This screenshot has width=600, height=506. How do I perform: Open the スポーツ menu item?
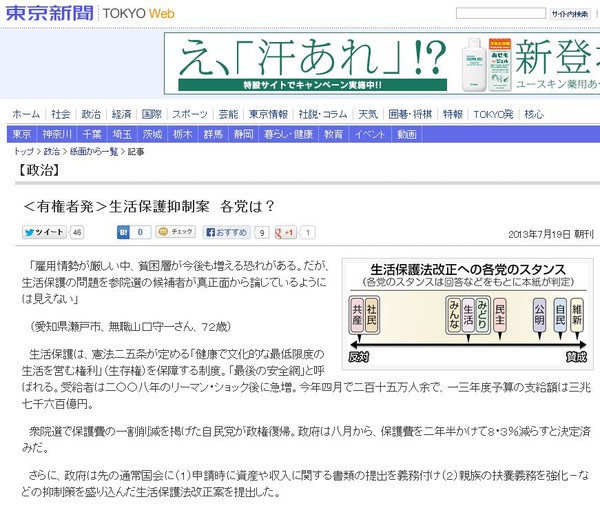click(x=190, y=114)
